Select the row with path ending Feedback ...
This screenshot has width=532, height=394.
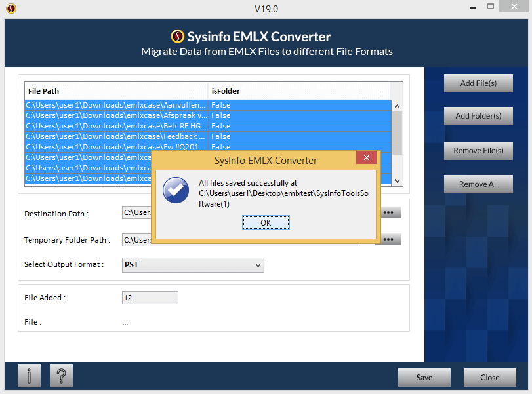(208, 136)
